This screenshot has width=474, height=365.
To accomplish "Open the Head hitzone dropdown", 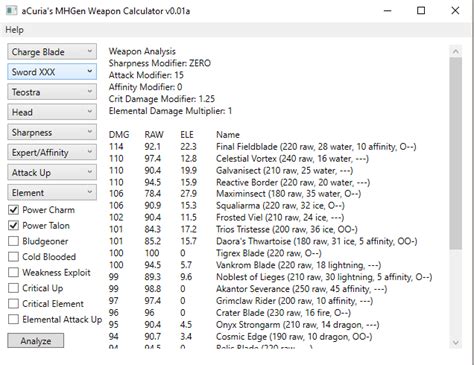I will 52,112.
